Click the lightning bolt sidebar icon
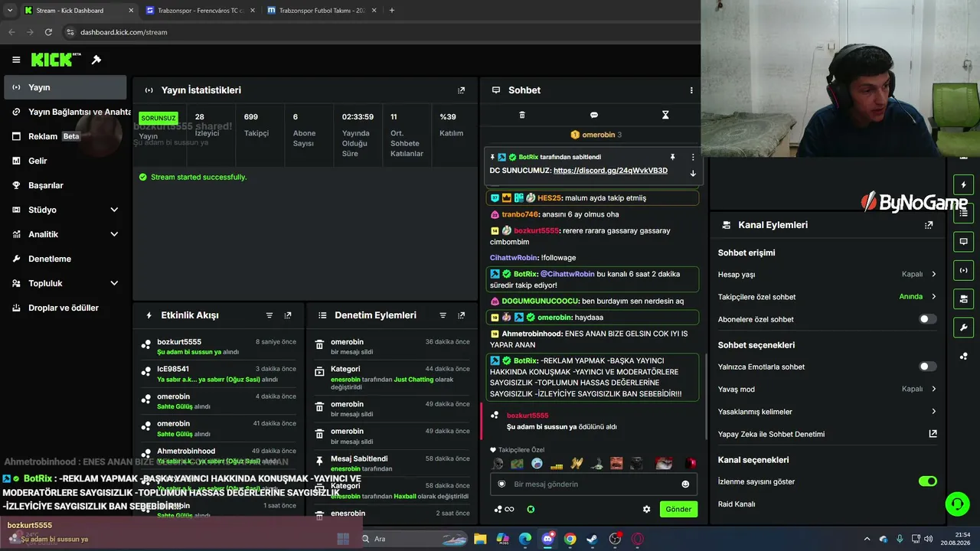 pos(963,185)
